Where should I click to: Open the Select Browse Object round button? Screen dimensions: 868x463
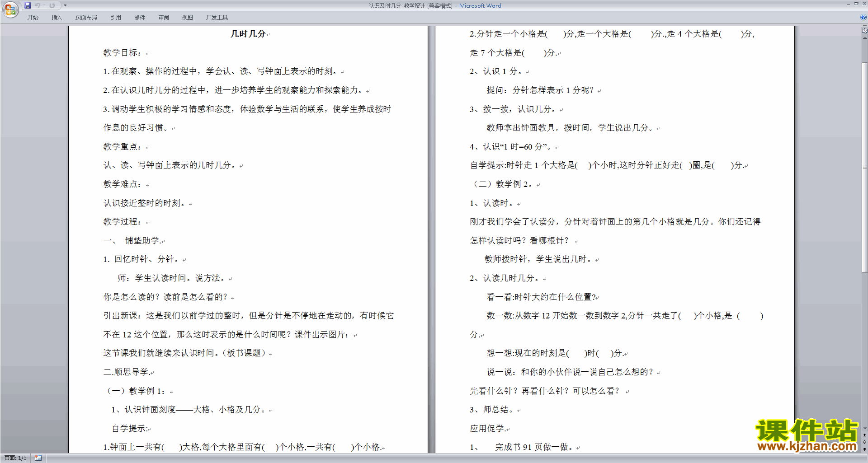[864, 442]
